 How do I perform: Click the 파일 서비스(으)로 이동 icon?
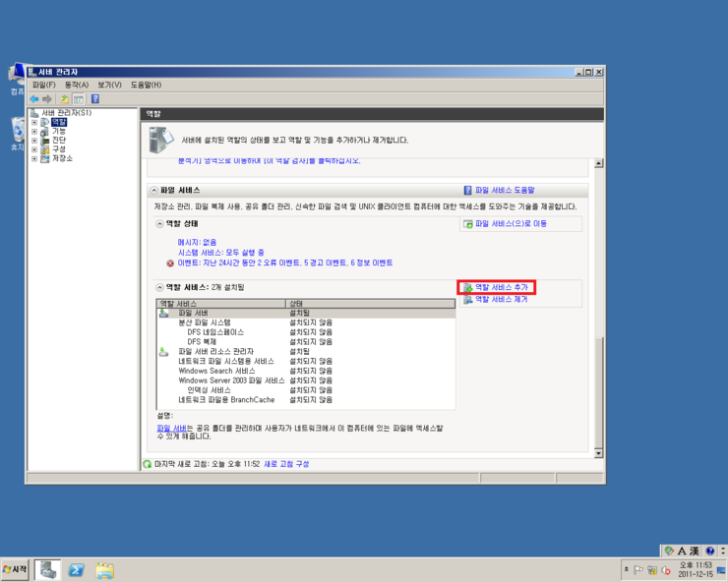click(468, 224)
